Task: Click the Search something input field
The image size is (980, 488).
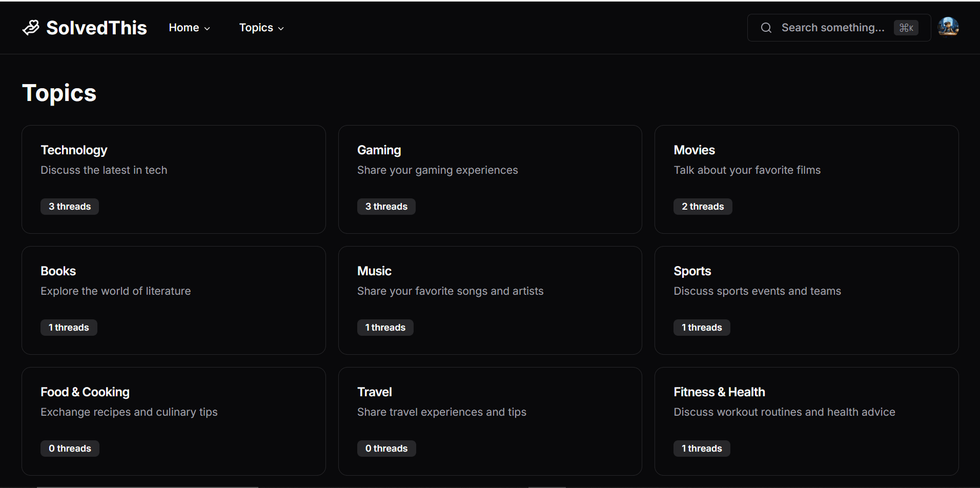Action: coord(832,28)
